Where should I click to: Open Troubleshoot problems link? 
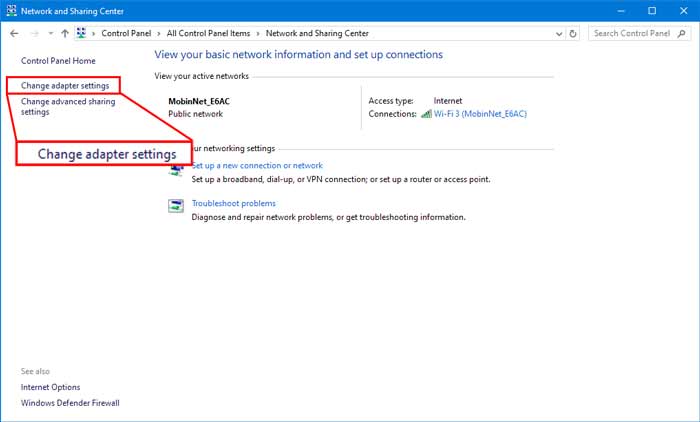click(x=233, y=203)
